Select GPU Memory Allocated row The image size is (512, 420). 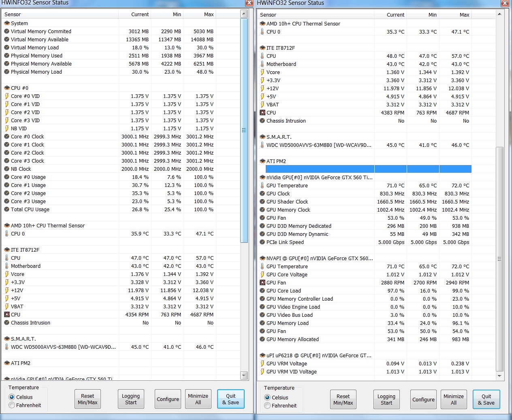[x=365, y=339]
